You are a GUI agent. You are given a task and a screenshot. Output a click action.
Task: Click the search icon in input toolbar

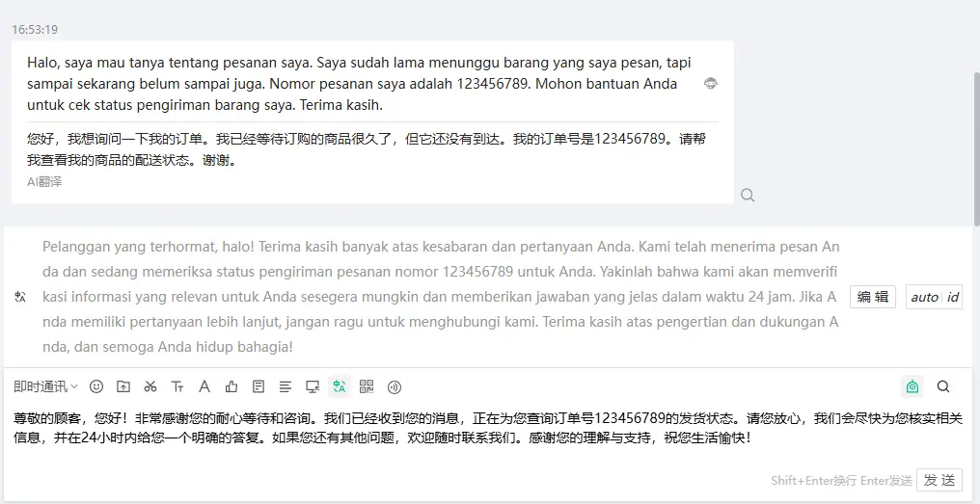click(943, 386)
